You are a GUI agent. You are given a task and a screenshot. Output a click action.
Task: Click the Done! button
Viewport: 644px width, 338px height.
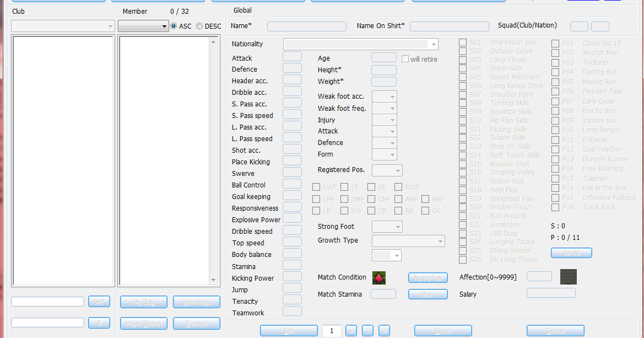(x=442, y=330)
